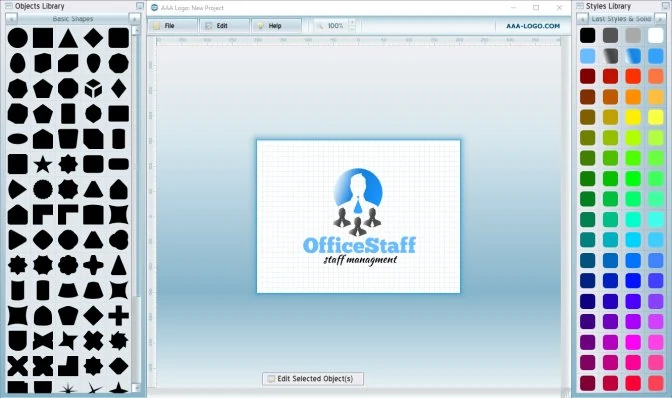
Task: Decrease zoom with the down stepper arrow
Action: (352, 29)
